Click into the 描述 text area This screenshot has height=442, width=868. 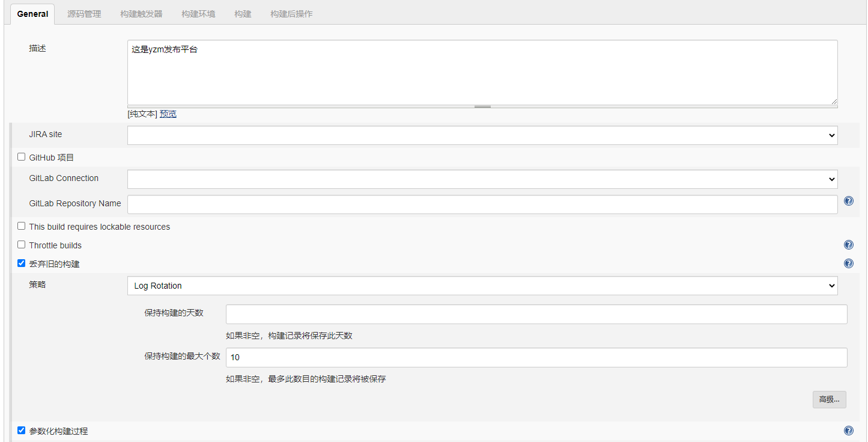482,72
